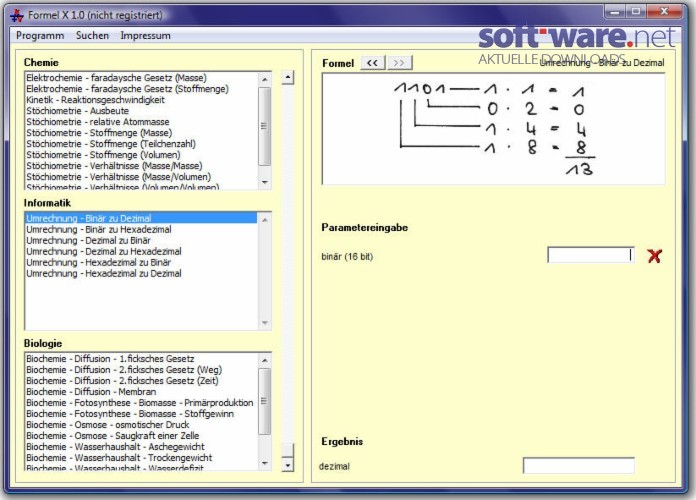Screen dimensions: 696x500
Task: Go to previous formula with << button
Action: pyautogui.click(x=372, y=63)
